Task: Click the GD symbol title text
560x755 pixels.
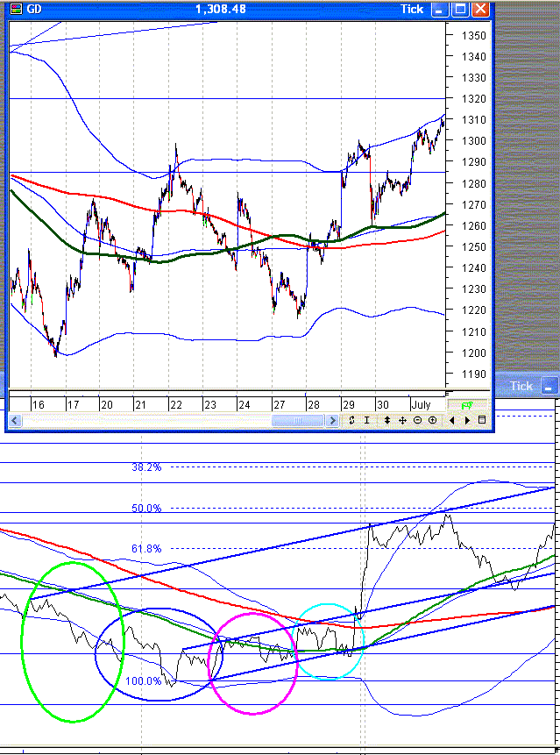Action: (34, 9)
